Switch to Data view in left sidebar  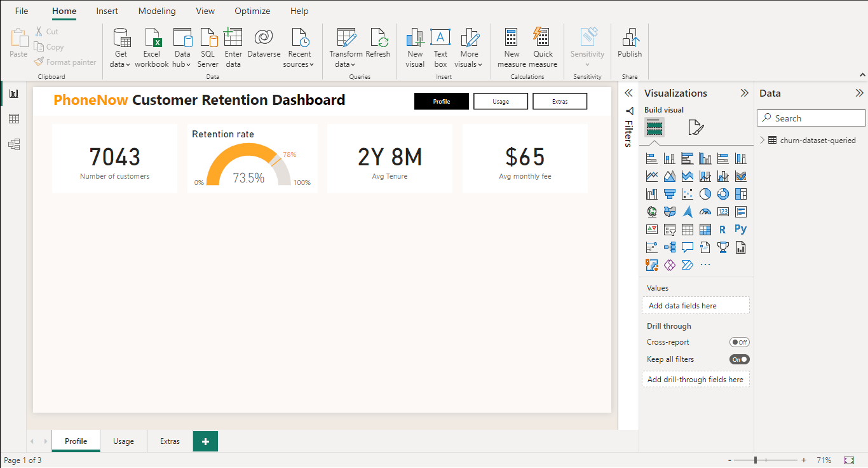[x=14, y=119]
